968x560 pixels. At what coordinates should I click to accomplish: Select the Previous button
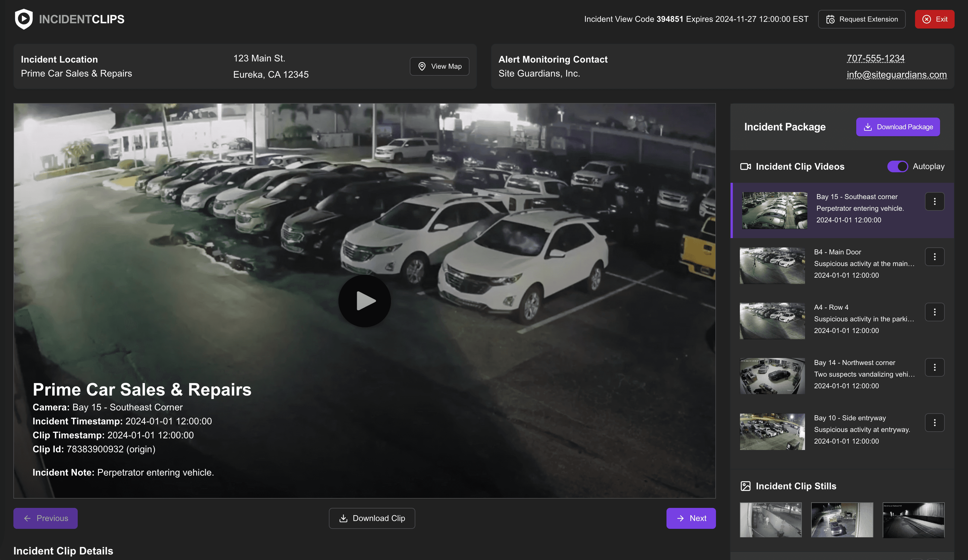(45, 518)
